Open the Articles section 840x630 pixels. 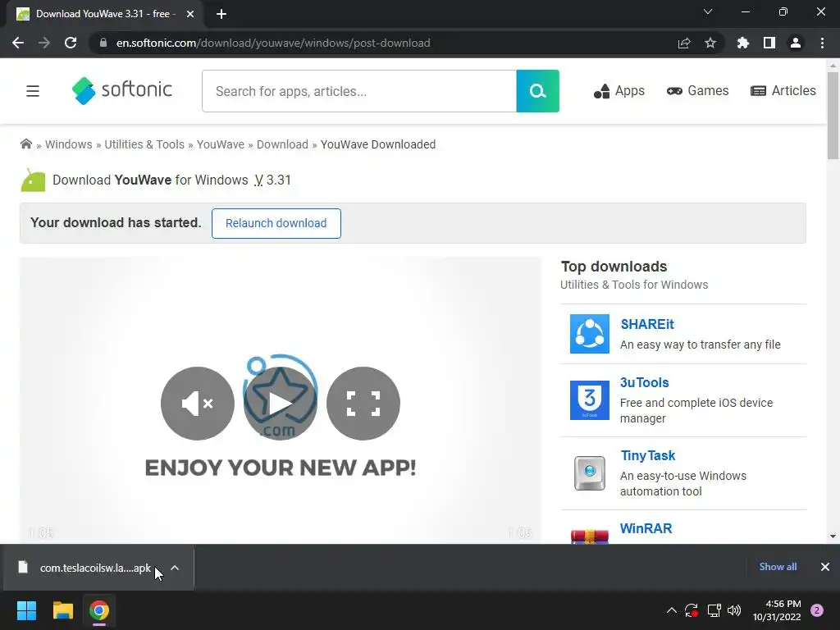(x=783, y=91)
